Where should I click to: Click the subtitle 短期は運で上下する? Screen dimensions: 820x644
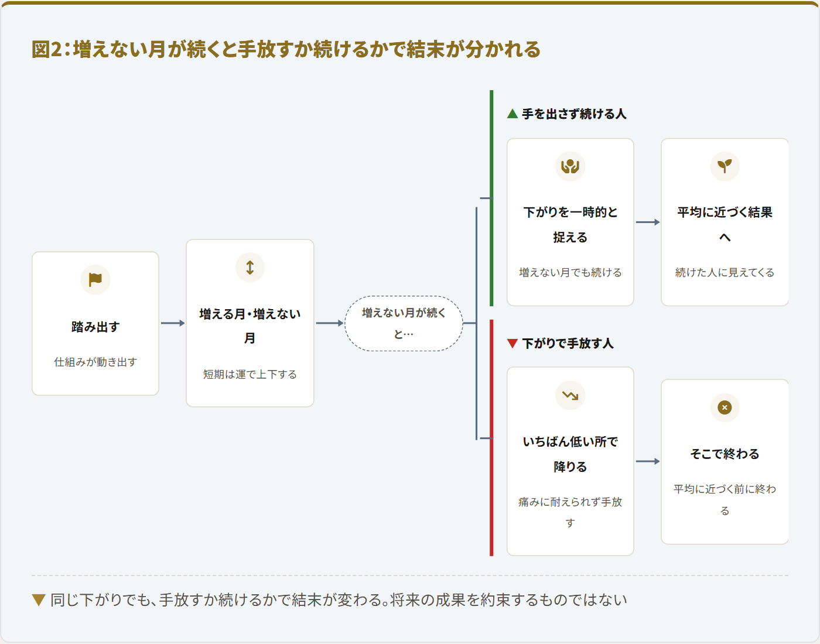250,374
